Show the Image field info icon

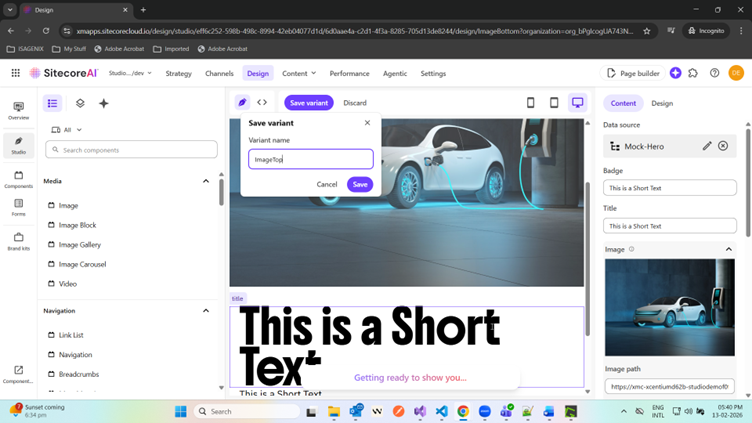632,249
